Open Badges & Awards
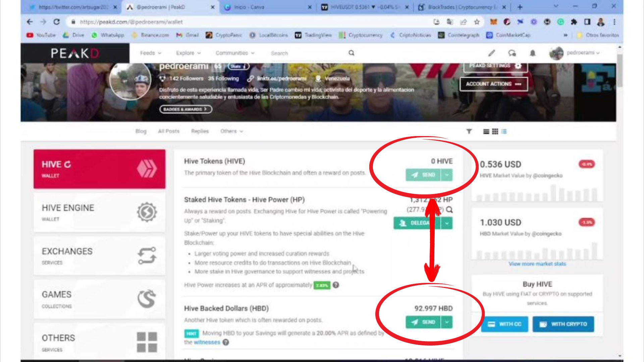 (x=185, y=109)
